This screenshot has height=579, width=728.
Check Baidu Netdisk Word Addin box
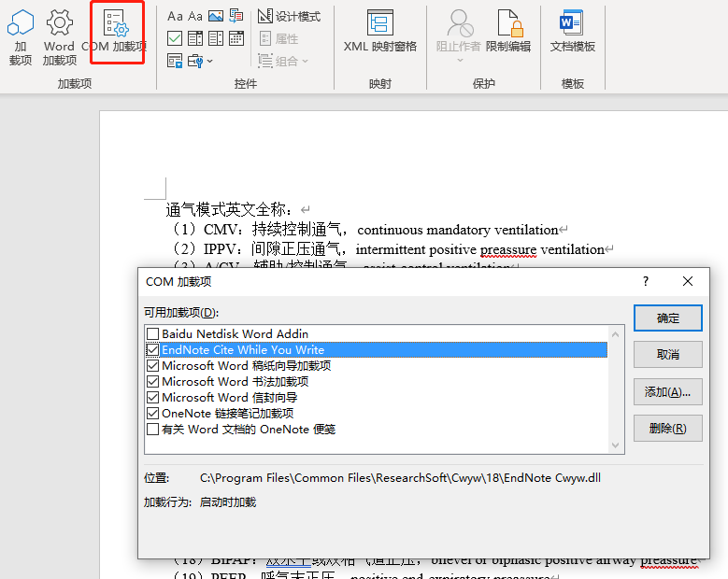click(152, 333)
